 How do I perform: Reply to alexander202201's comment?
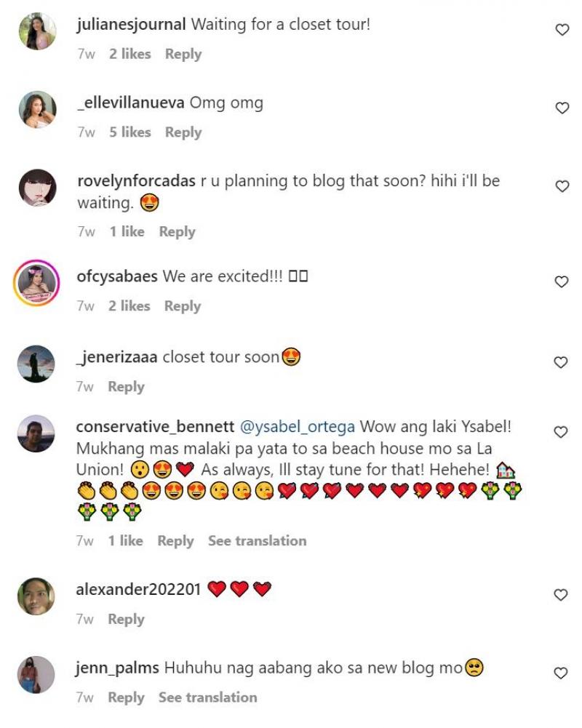pyautogui.click(x=126, y=620)
